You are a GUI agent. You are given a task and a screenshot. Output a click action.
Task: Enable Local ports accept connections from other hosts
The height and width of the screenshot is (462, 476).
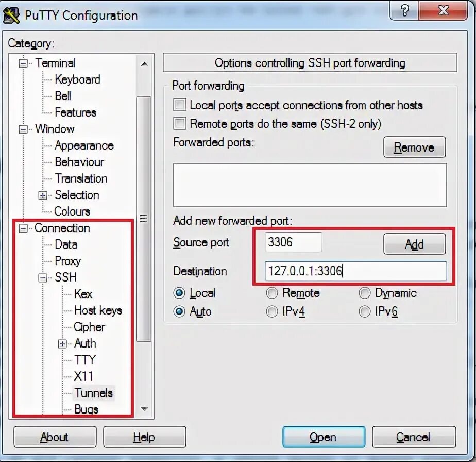(180, 105)
